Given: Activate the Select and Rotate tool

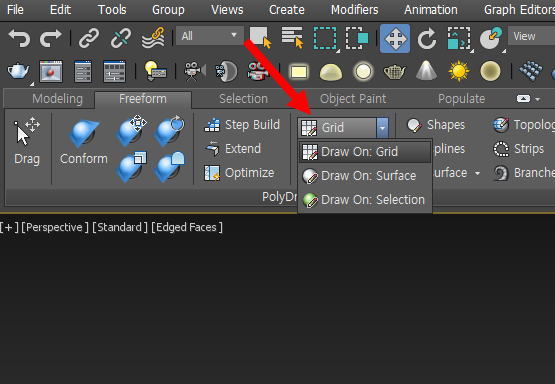Looking at the screenshot, I should pos(427,38).
